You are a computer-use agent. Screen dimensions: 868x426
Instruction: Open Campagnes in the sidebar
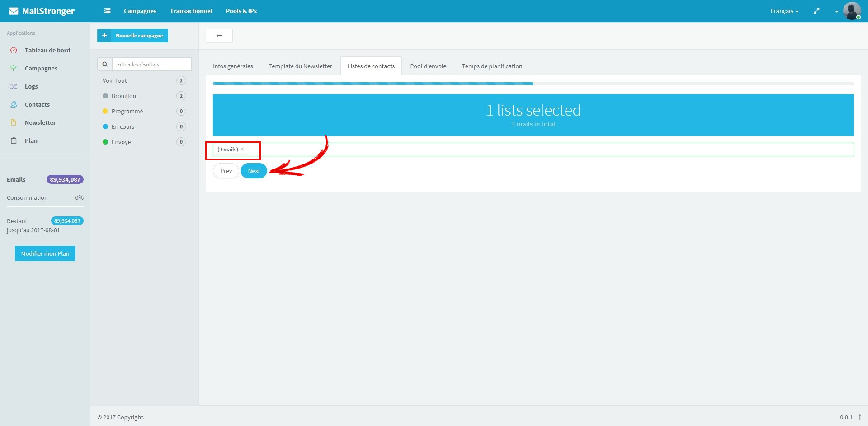point(41,68)
